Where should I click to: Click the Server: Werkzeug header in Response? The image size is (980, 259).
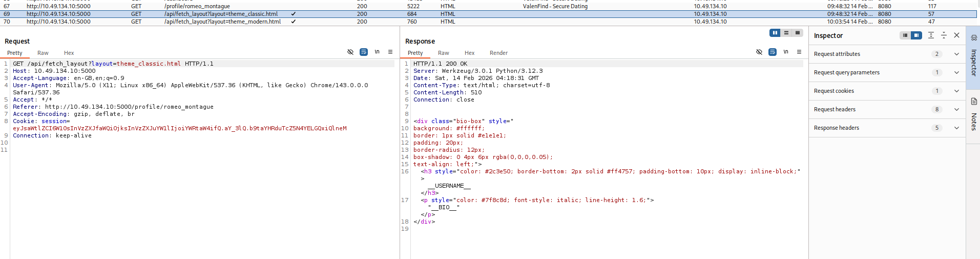point(478,71)
